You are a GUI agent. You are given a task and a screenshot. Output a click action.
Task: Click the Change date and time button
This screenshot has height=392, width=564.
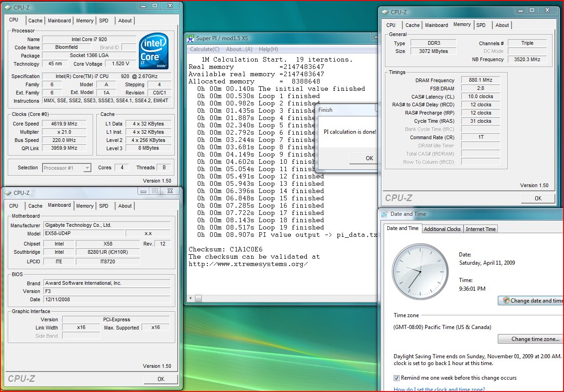pyautogui.click(x=531, y=301)
